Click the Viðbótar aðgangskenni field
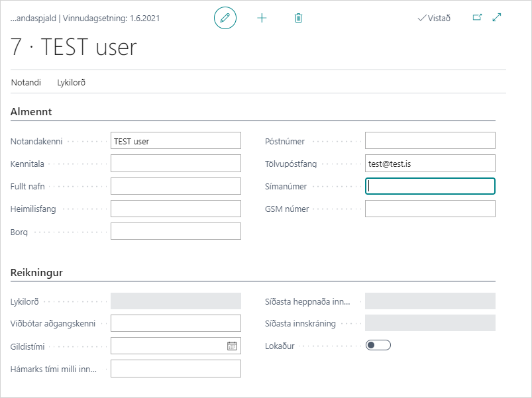This screenshot has height=398, width=532. [x=176, y=323]
